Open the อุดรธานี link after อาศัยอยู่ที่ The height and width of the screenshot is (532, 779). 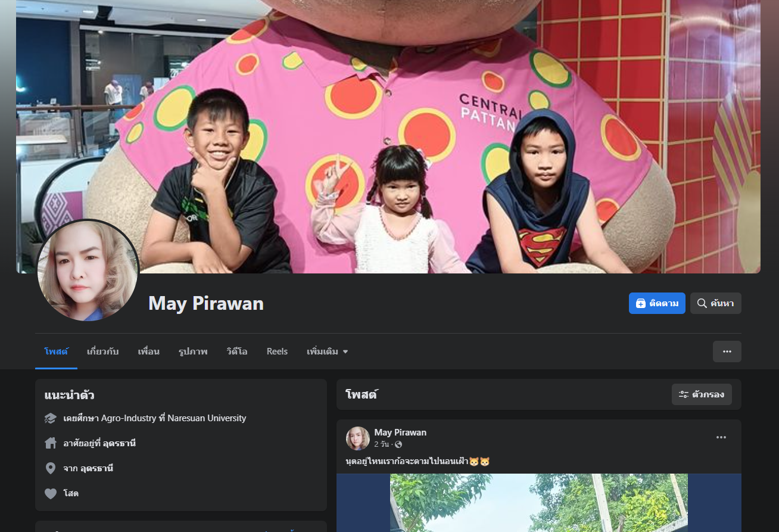pyautogui.click(x=119, y=443)
